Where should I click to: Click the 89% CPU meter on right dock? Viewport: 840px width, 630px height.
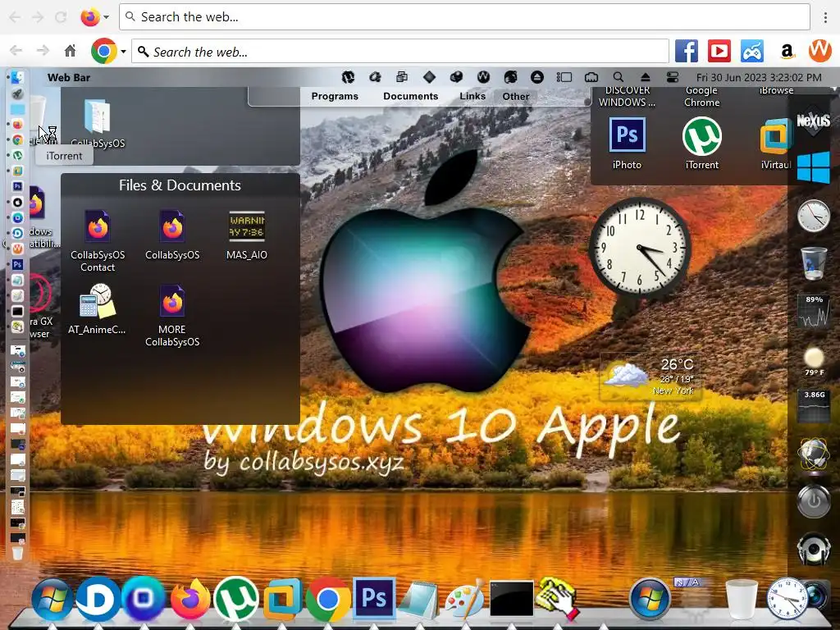[x=814, y=311]
